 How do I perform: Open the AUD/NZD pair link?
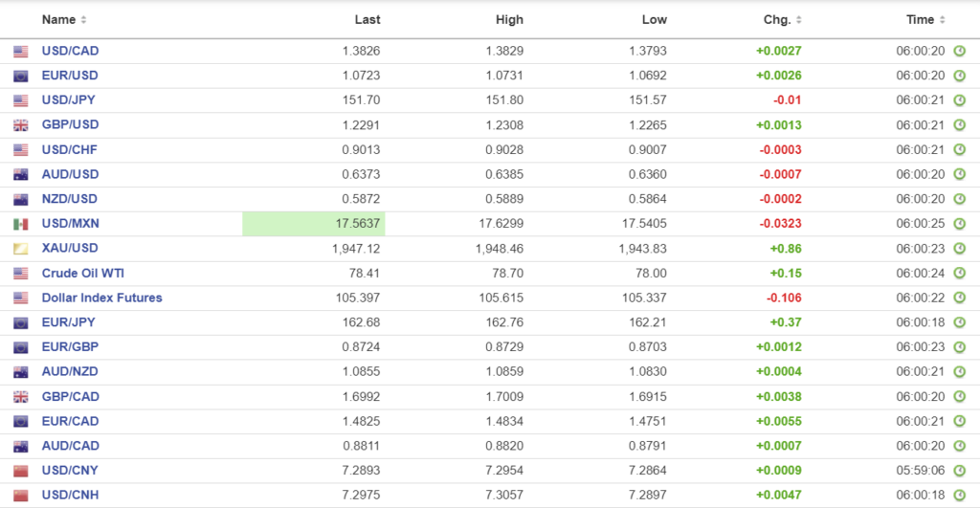click(x=70, y=372)
